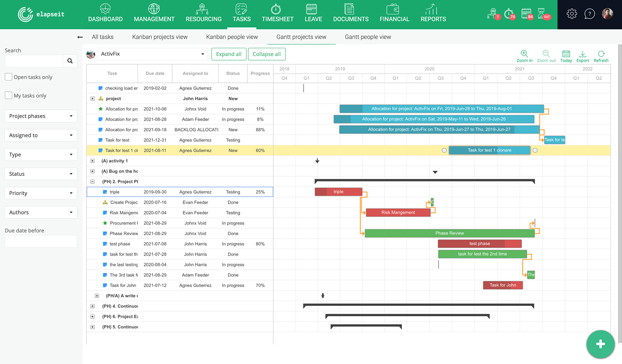
Task: Enable My tasks only checkbox
Action: 9,95
